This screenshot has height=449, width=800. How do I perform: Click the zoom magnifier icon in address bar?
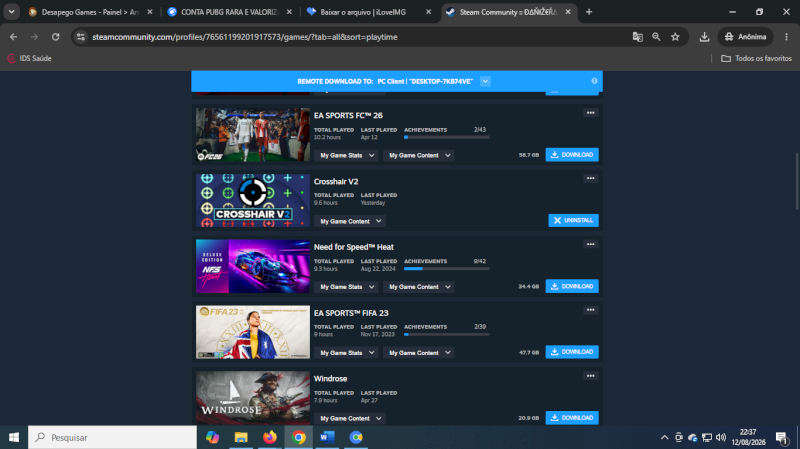tap(656, 37)
